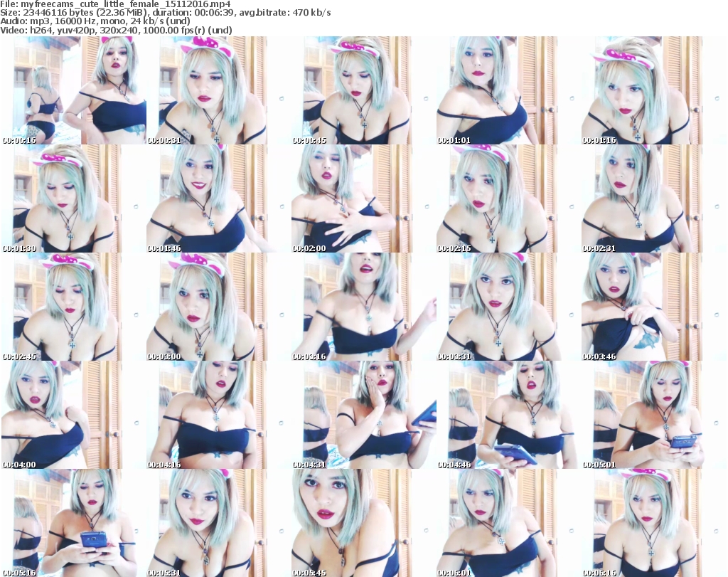Select the Video line "h264, yuv420p, 320x240"
Screen dimensions: 728x577
point(85,31)
